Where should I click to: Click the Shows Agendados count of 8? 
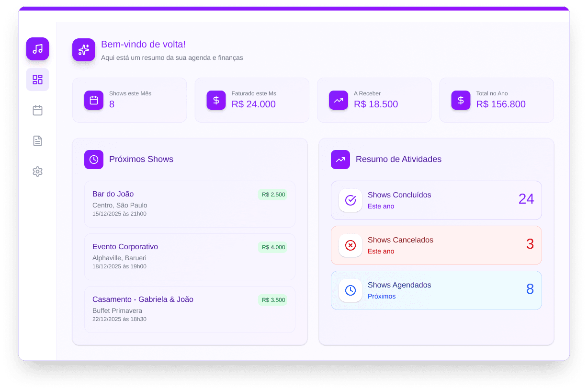[530, 290]
